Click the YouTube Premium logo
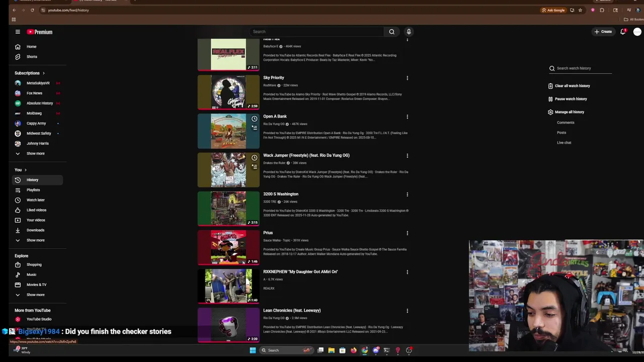Image resolution: width=644 pixels, height=362 pixels. [40, 32]
